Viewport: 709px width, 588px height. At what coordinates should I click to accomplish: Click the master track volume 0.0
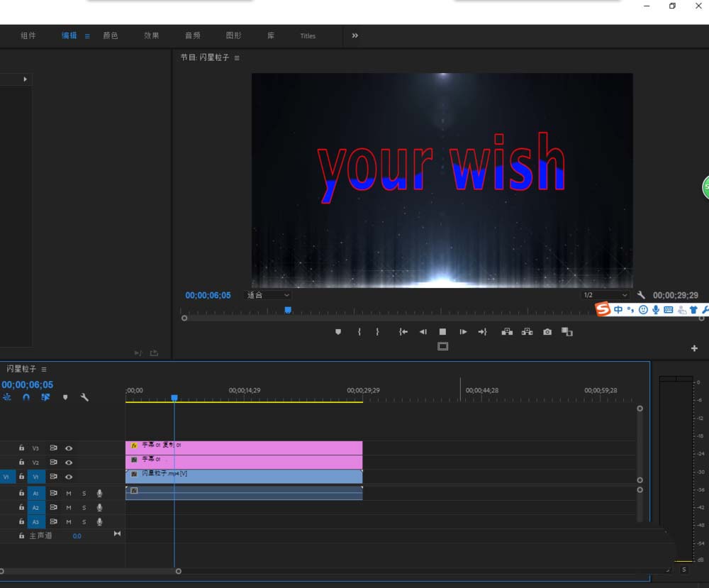click(77, 536)
